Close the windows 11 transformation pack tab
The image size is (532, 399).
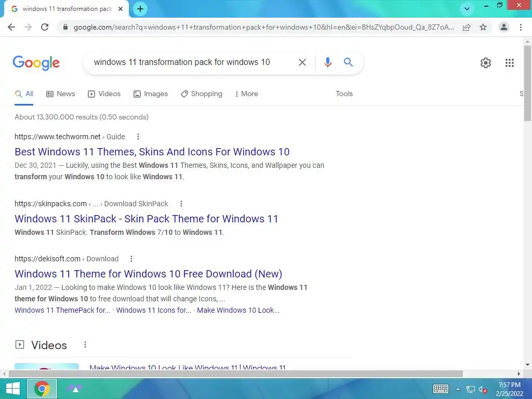[121, 9]
